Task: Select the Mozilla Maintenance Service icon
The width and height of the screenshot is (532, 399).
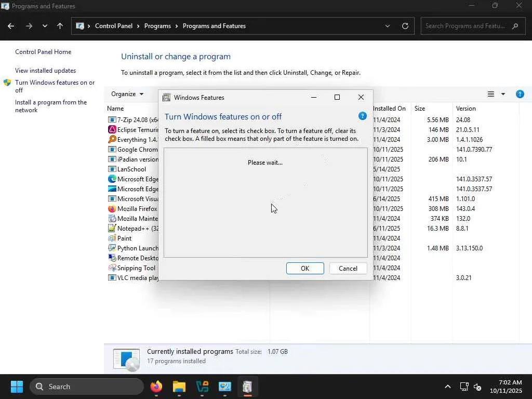Action: pyautogui.click(x=112, y=219)
